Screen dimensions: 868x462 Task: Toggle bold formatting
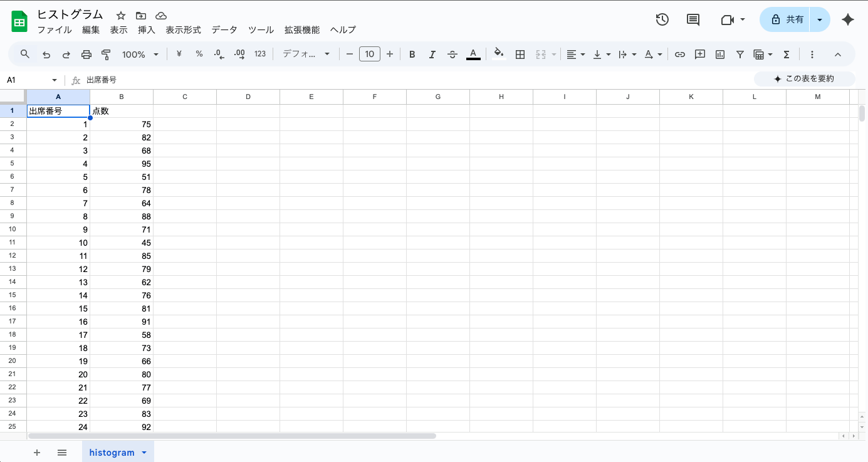412,54
